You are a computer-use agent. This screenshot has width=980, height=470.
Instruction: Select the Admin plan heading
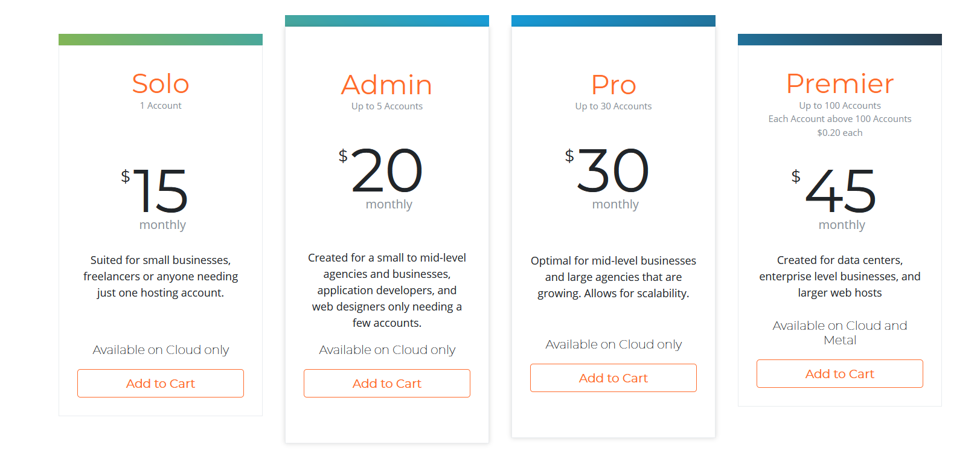click(387, 85)
